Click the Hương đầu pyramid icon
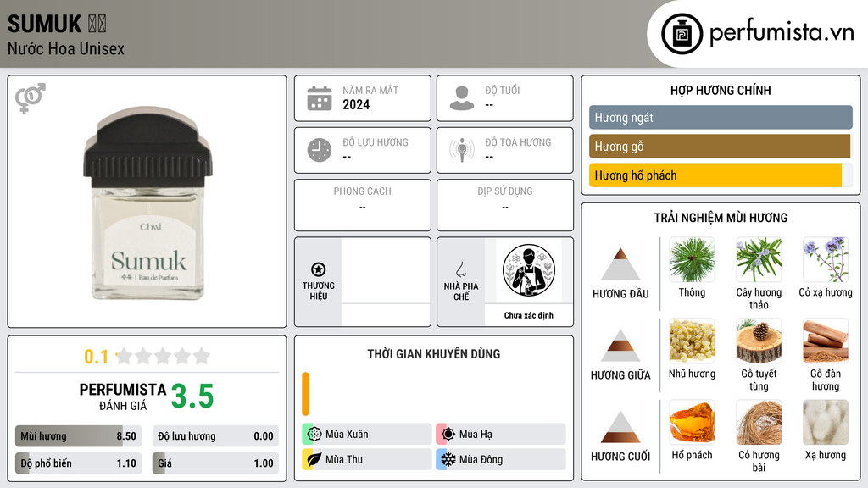 pyautogui.click(x=620, y=264)
